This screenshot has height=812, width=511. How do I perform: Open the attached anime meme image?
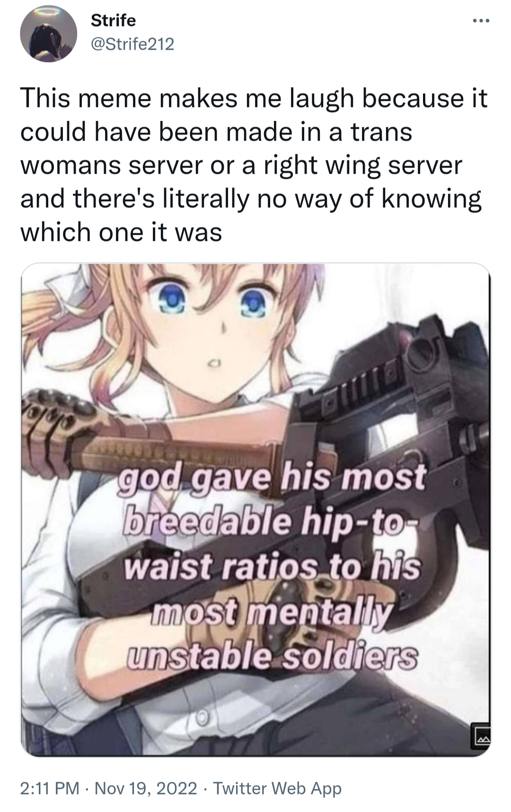pyautogui.click(x=255, y=509)
